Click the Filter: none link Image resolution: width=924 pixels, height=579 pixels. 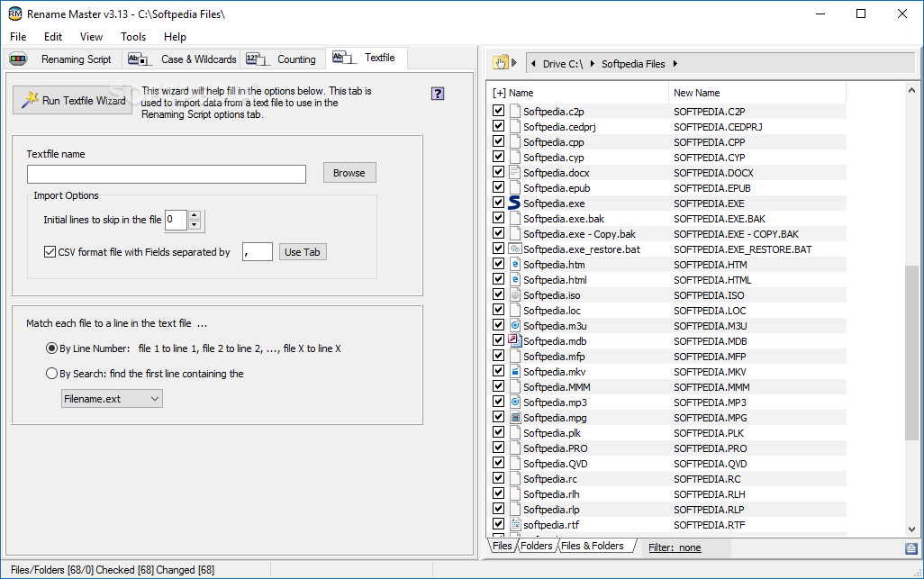[x=675, y=547]
